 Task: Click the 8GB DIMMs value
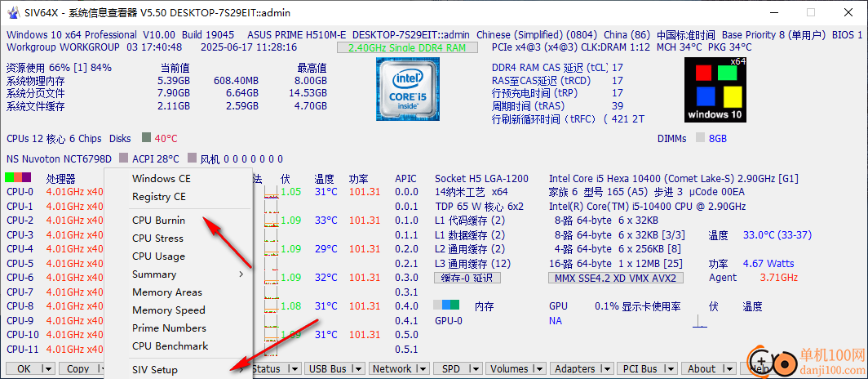[x=717, y=139]
